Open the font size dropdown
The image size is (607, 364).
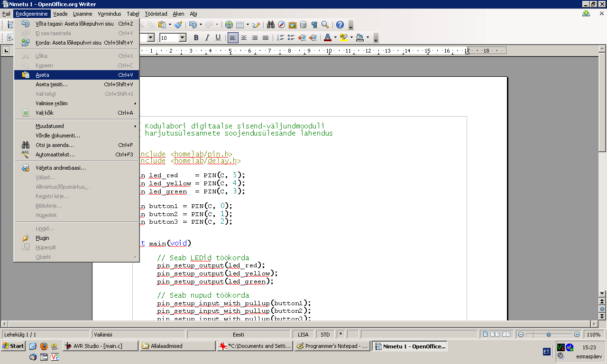(182, 37)
